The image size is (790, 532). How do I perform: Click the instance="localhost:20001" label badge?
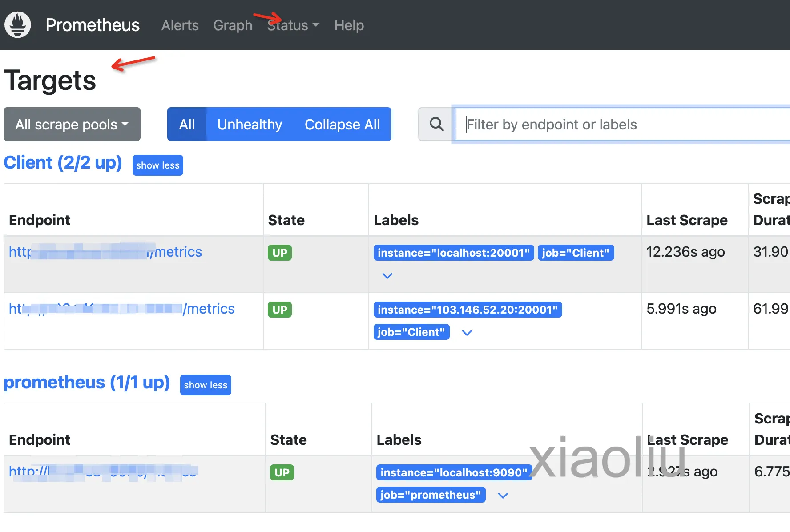pyautogui.click(x=454, y=253)
